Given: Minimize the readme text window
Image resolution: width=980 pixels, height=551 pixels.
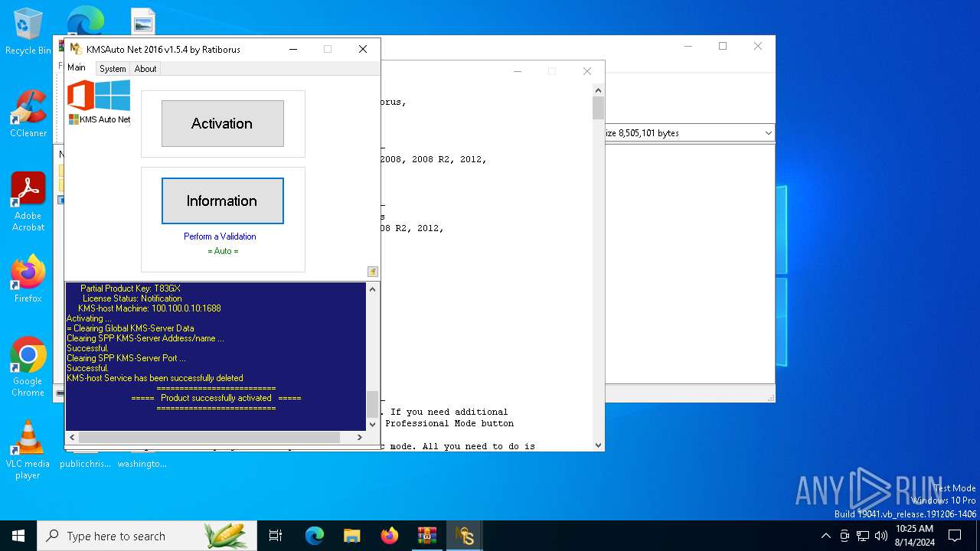Looking at the screenshot, I should pos(518,71).
